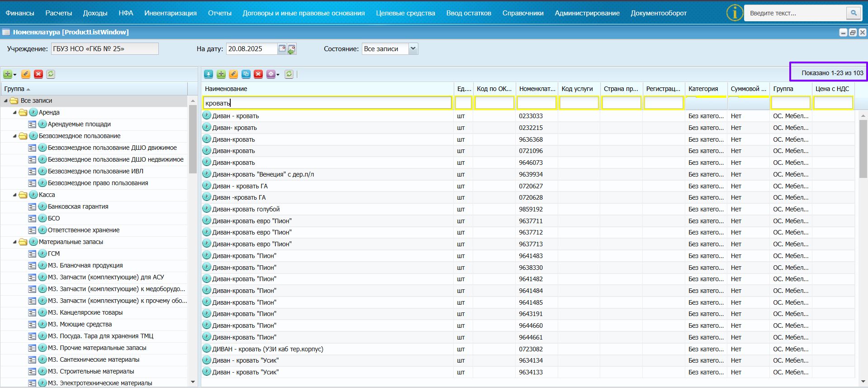Viewport: 868px width, 388px height.
Task: Open Договоры и иные правовые основания menu
Action: pyautogui.click(x=304, y=13)
